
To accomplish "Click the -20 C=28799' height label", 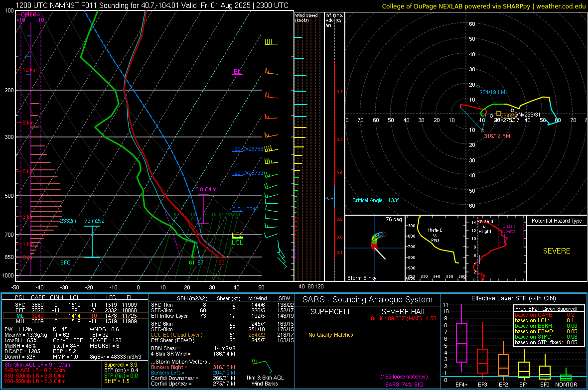I will tap(248, 173).
